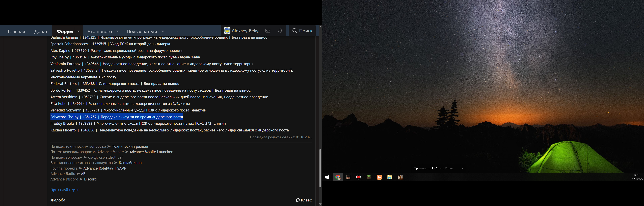Open the Донат menu item
The height and width of the screenshot is (206, 644).
click(41, 31)
